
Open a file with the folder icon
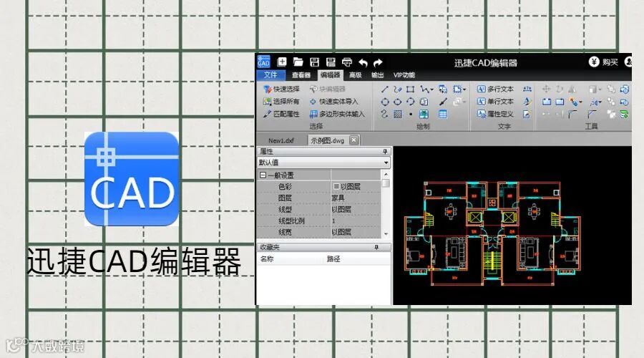coord(298,62)
